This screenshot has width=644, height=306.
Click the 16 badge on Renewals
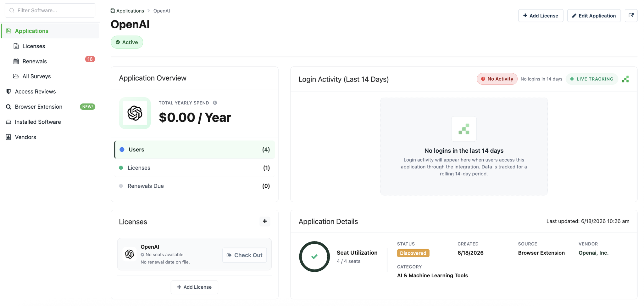[90, 59]
